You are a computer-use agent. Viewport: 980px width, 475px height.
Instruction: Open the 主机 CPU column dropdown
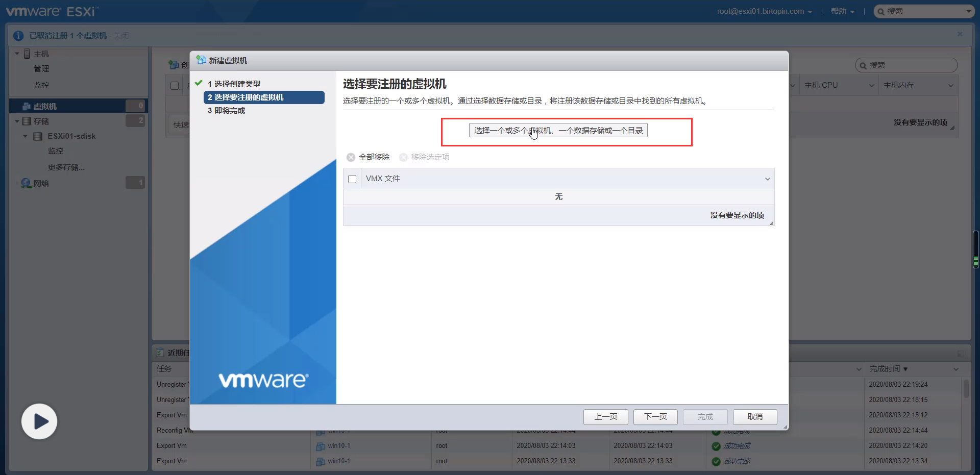[872, 86]
